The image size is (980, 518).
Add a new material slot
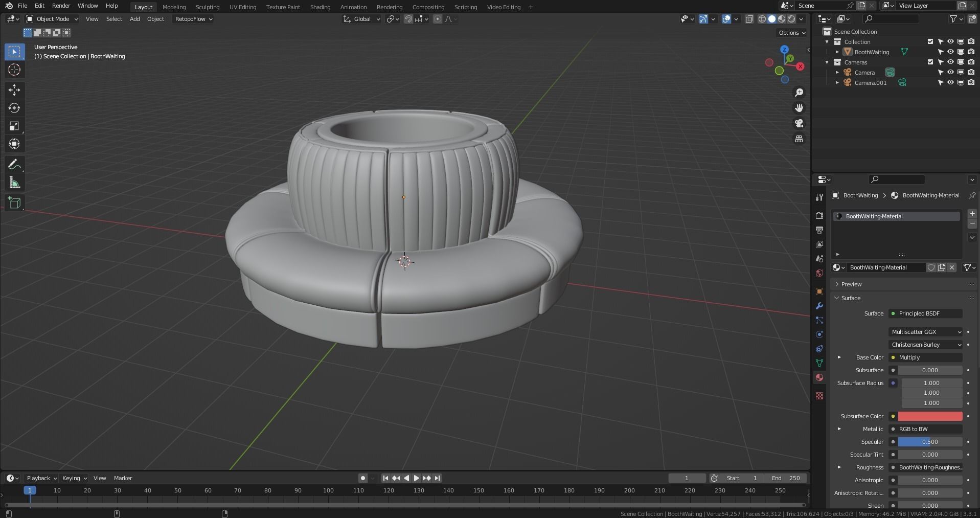[x=972, y=214]
